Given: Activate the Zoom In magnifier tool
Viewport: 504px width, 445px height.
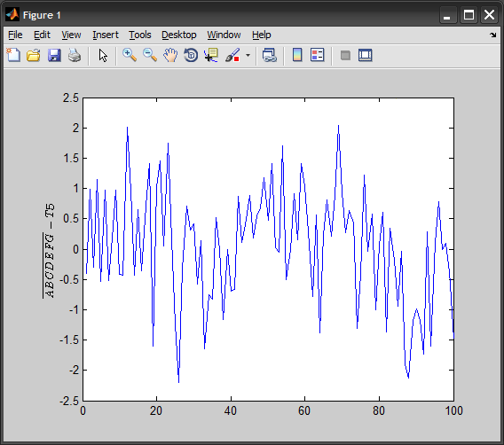Looking at the screenshot, I should (x=130, y=55).
